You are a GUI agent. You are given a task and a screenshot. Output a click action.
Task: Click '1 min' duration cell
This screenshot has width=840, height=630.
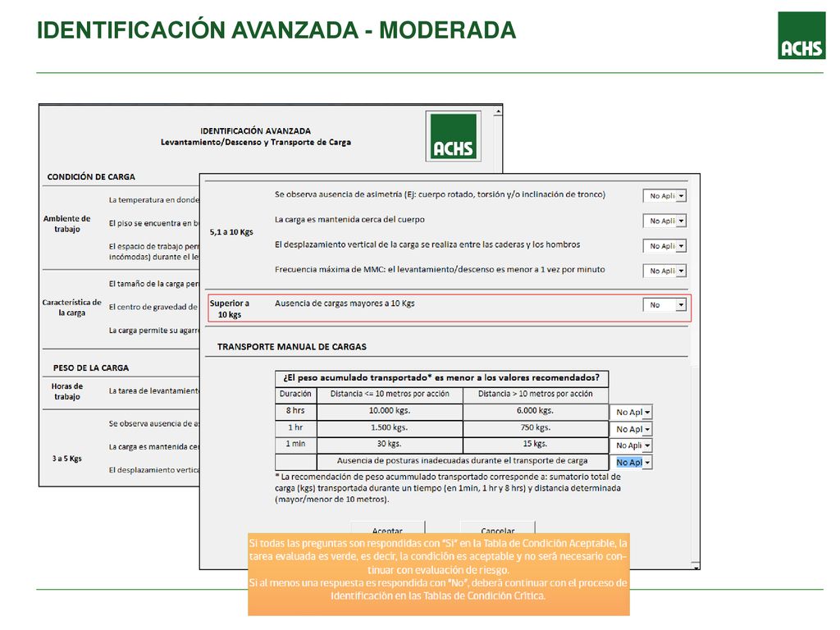pyautogui.click(x=295, y=444)
